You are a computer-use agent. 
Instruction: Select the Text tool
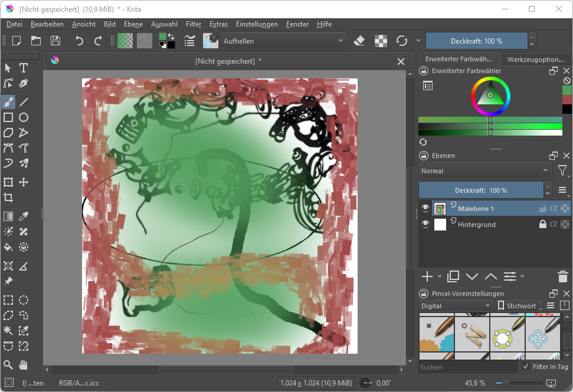tap(23, 68)
